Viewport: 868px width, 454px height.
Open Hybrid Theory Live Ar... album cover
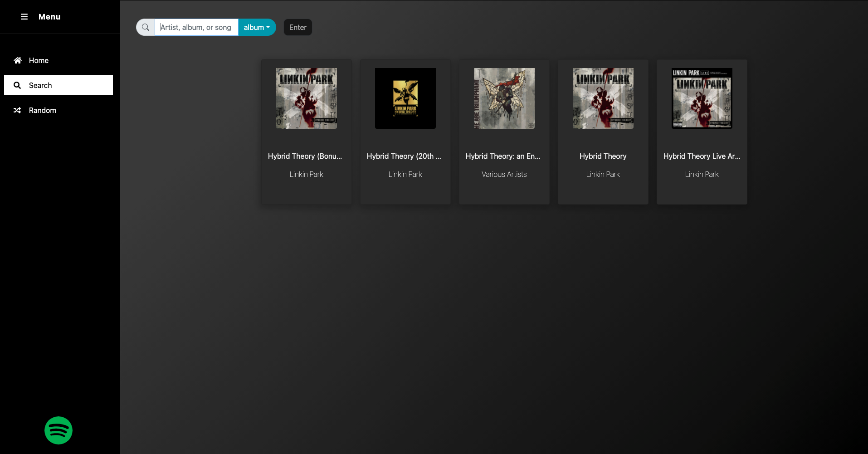(x=702, y=98)
